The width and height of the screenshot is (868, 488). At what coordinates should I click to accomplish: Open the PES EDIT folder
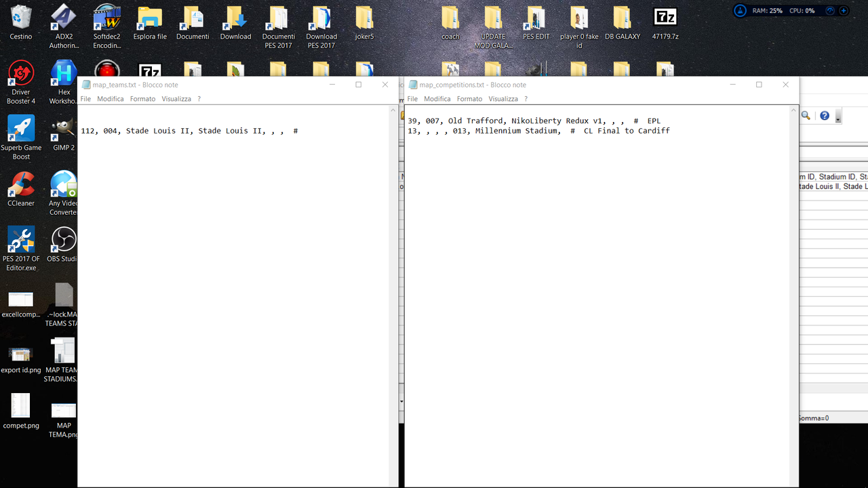click(x=536, y=22)
